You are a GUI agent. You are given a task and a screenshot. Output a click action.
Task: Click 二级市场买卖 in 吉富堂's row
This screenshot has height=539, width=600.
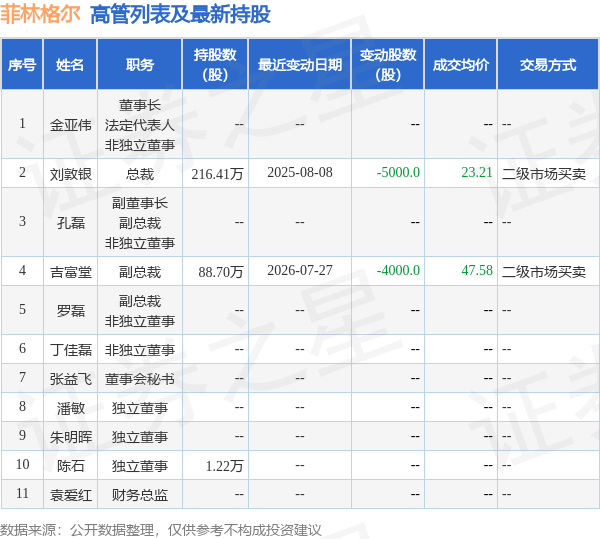point(544,272)
